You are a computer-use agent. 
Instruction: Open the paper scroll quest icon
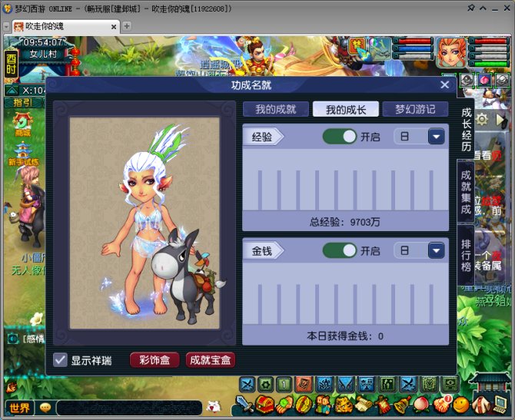tap(363, 405)
